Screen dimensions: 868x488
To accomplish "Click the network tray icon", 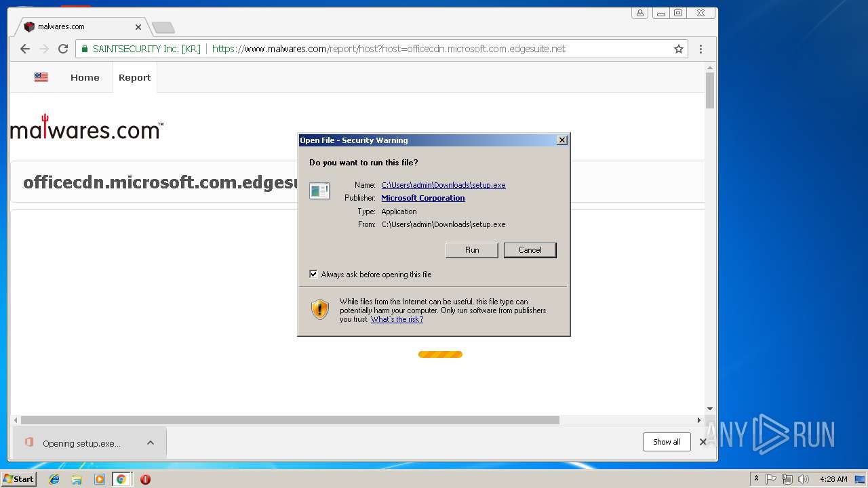I will point(787,479).
